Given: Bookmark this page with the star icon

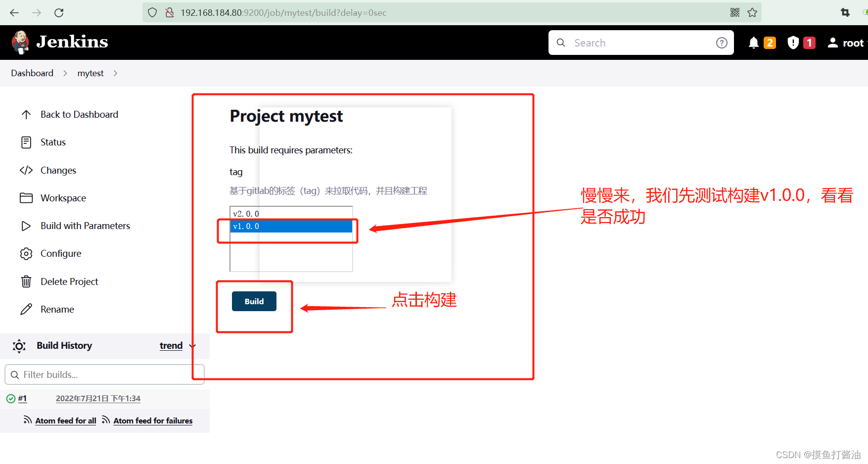Looking at the screenshot, I should [752, 13].
